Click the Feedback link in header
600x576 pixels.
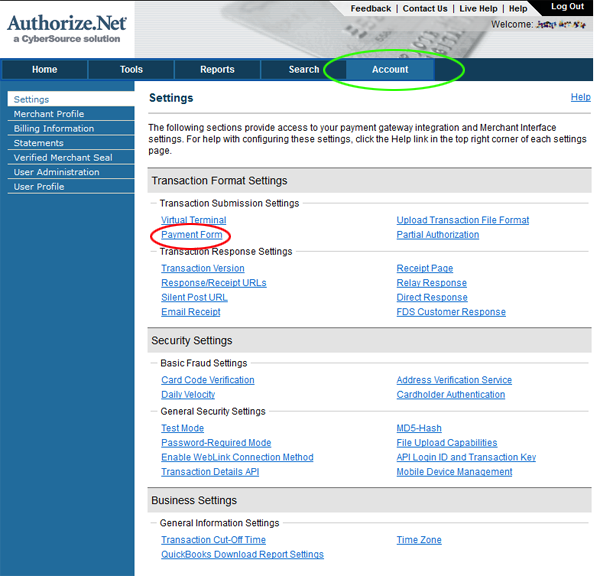pyautogui.click(x=370, y=8)
